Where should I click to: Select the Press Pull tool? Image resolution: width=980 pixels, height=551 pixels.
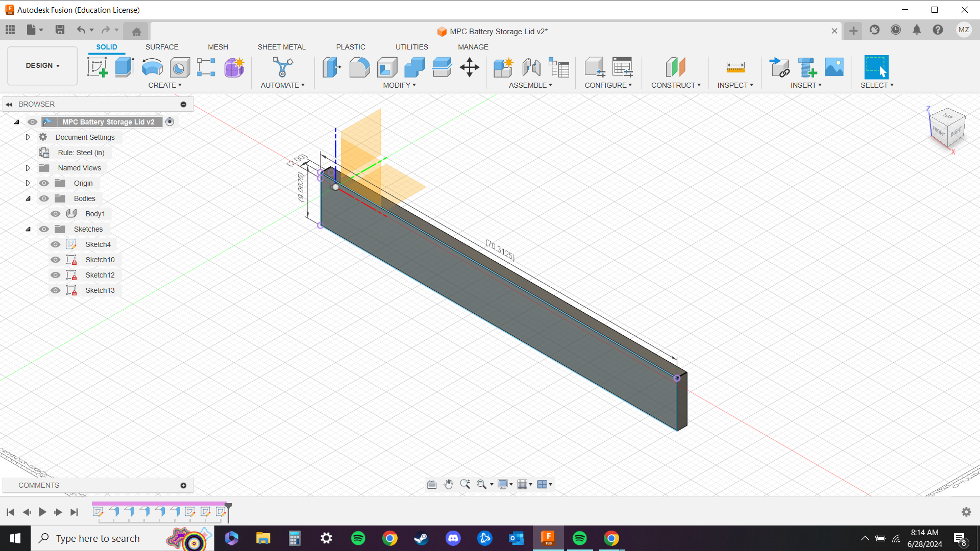pos(332,67)
